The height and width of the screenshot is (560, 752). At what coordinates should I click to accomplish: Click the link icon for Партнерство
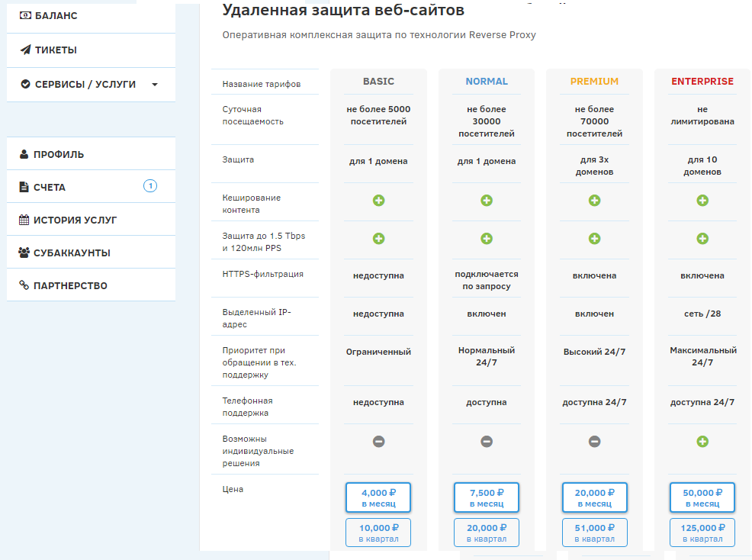(24, 286)
